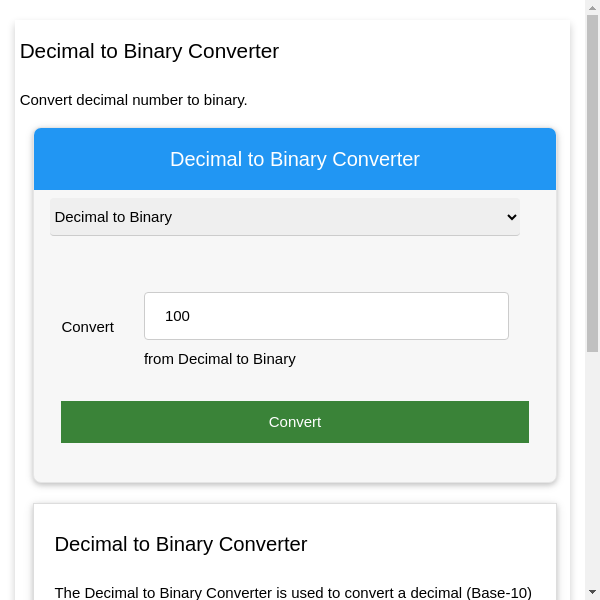Viewport: 600px width, 600px height.
Task: Click the Convert label beside the input
Action: [88, 327]
